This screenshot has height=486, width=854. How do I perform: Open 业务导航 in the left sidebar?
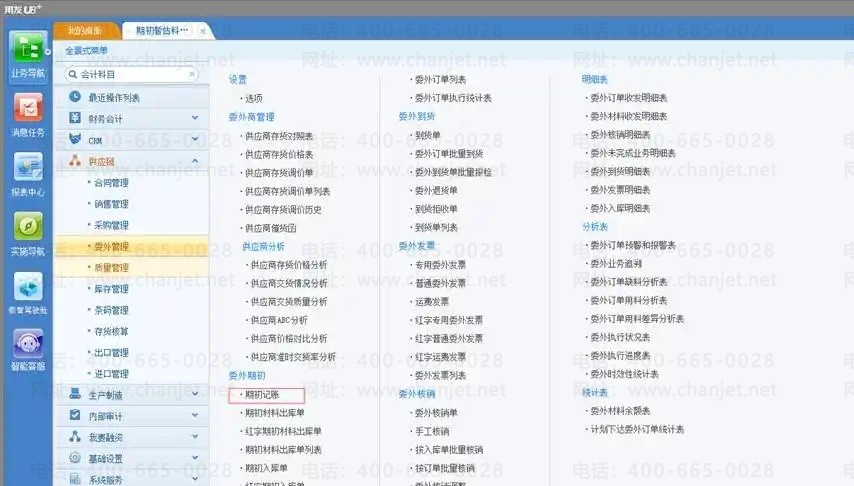[26, 55]
